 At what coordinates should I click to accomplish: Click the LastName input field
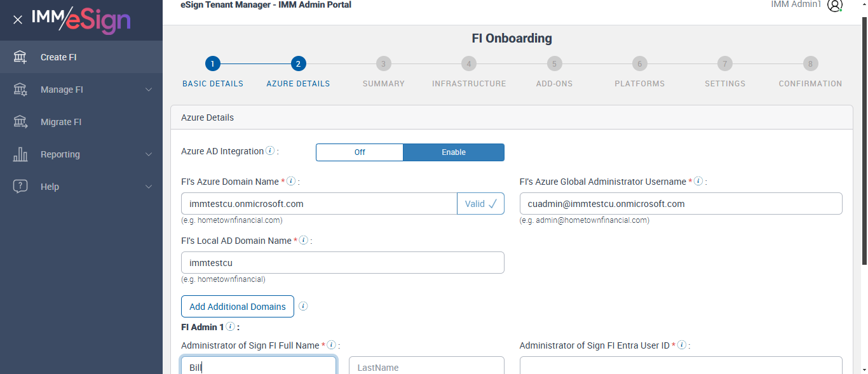tap(426, 366)
